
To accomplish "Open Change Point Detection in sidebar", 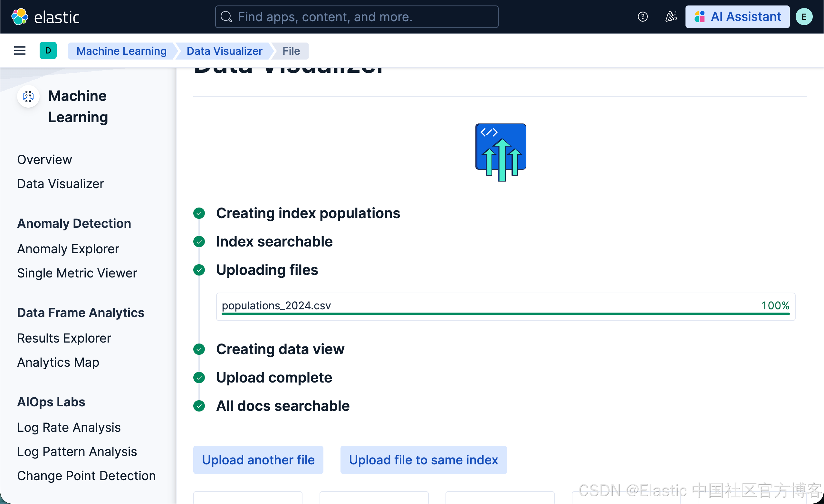I will pos(86,476).
